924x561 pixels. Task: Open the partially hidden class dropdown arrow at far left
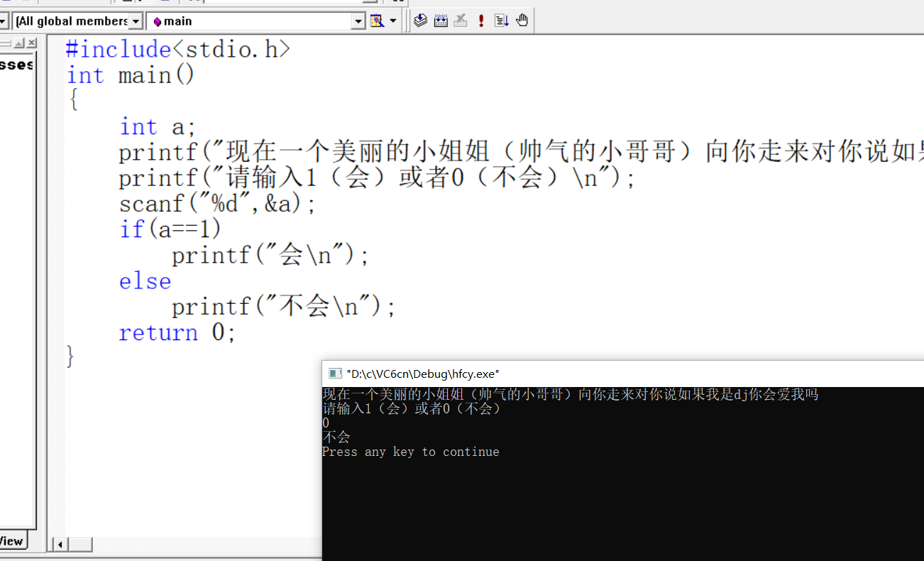(4, 22)
